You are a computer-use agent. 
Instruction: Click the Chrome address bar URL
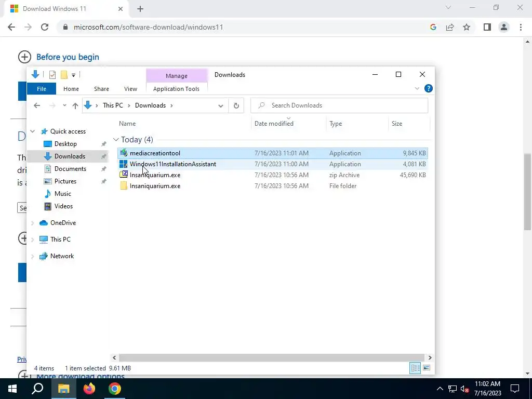[148, 27]
